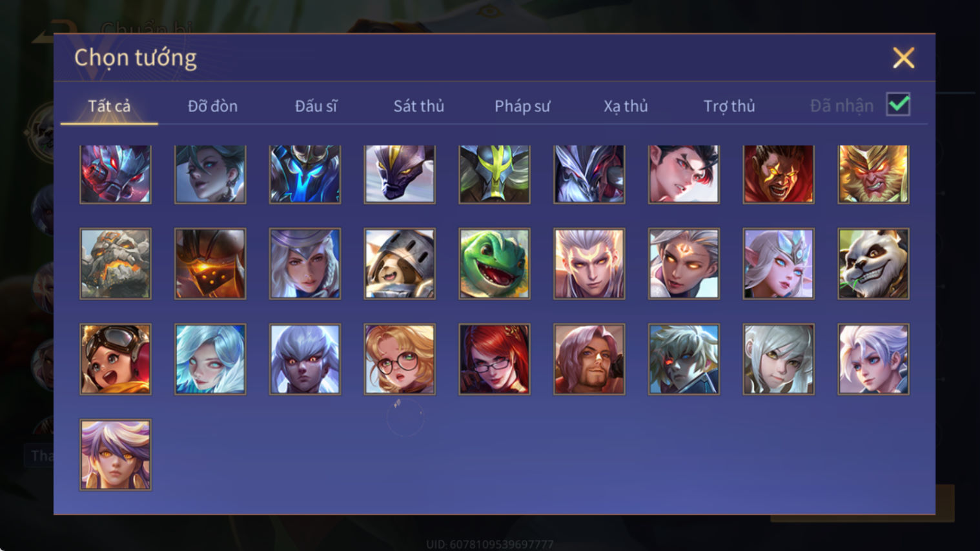Filter heroes by Pháp sư tab
The width and height of the screenshot is (980, 551).
tap(522, 106)
